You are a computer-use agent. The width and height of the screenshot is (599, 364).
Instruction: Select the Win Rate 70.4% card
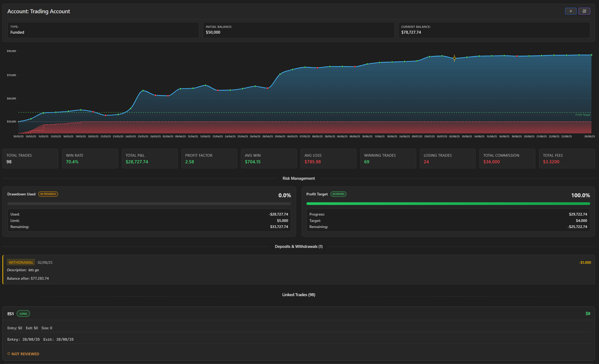click(90, 159)
